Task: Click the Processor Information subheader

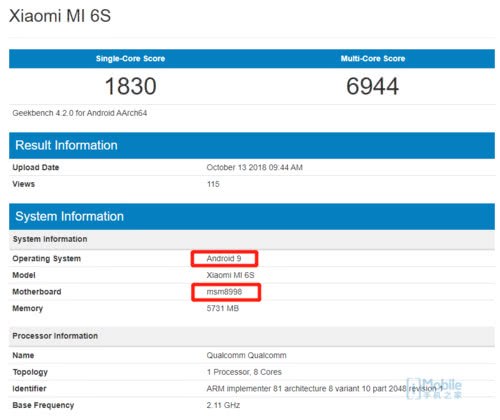Action: 55,336
